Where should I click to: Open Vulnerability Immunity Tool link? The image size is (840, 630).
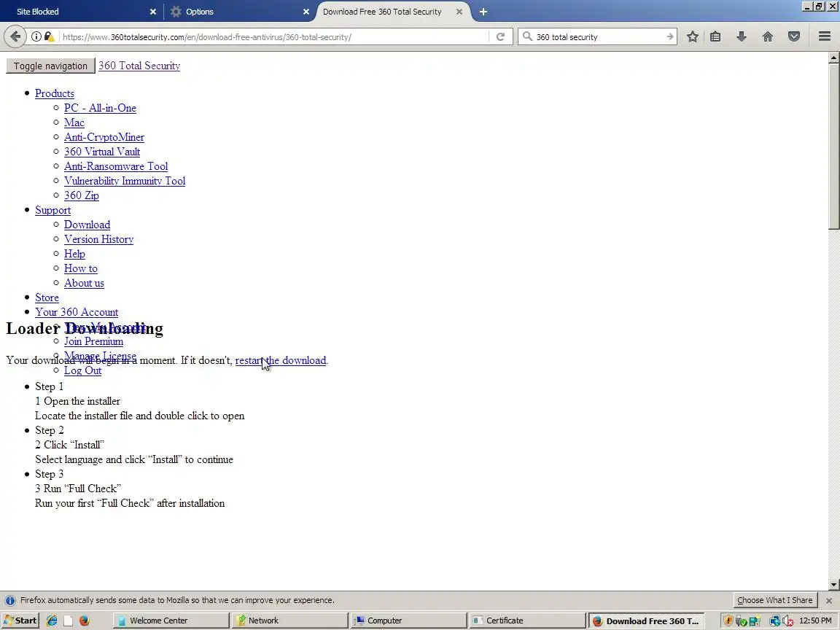pos(125,181)
